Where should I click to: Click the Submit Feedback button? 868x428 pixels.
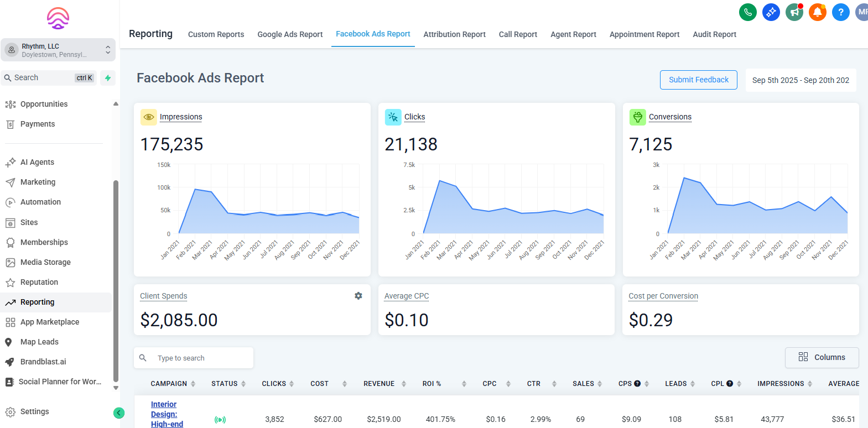(x=698, y=80)
